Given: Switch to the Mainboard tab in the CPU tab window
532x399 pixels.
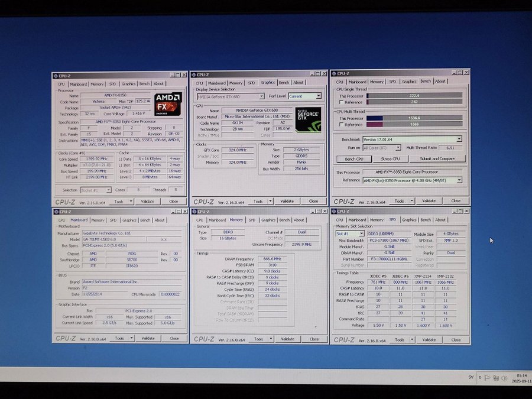Looking at the screenshot, I should 79,84.
